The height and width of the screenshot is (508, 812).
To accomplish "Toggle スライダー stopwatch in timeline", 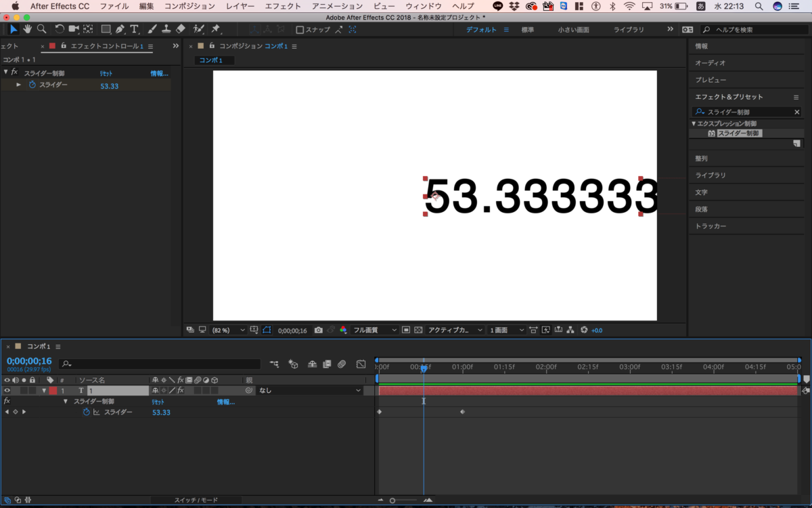I will point(86,412).
